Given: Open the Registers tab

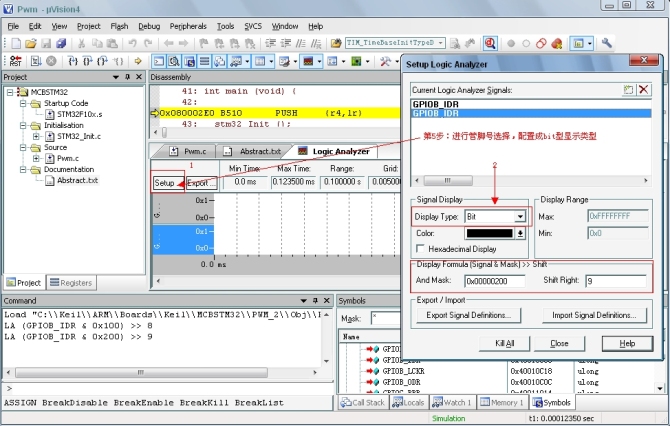Looking at the screenshot, I should (71, 283).
